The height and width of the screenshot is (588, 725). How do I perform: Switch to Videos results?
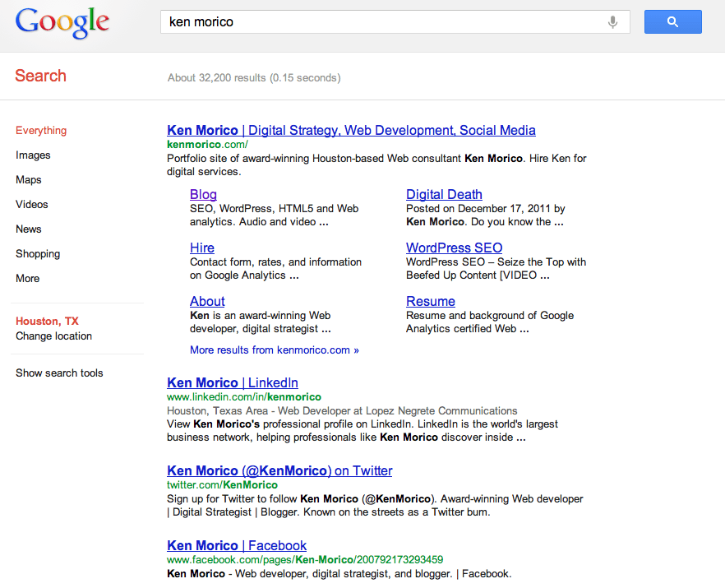click(31, 204)
